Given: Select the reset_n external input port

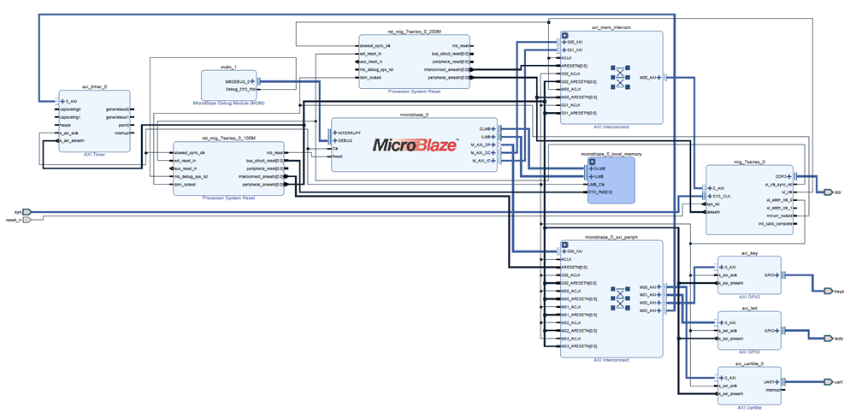Looking at the screenshot, I should 27,220.
